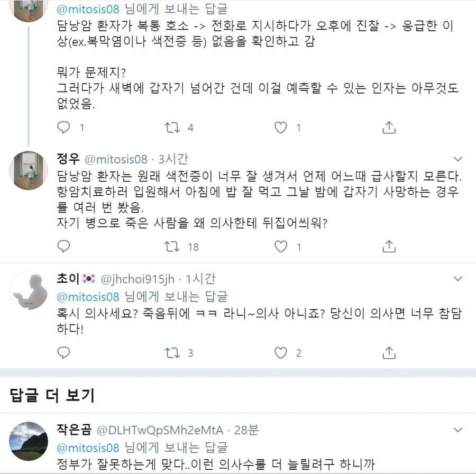Retweet 정우's tweet with 18 retweets

click(172, 247)
